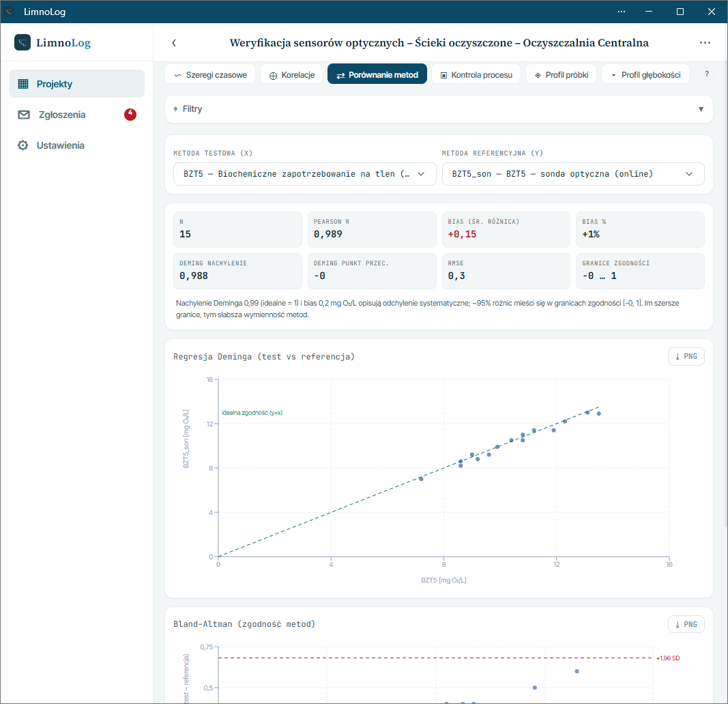Go back using the left chevron arrow
The height and width of the screenshot is (704, 728).
click(174, 43)
